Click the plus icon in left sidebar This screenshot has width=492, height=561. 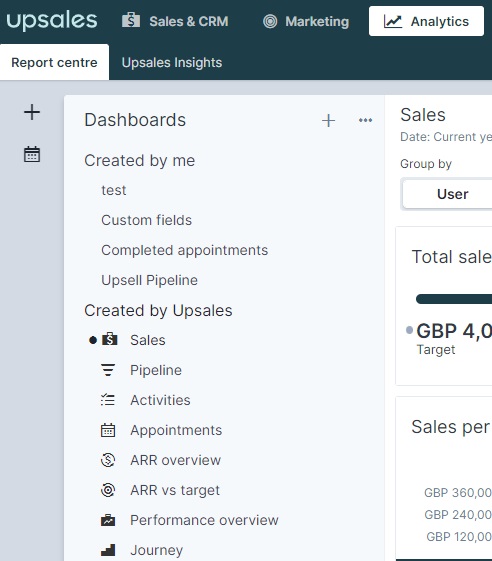[32, 112]
